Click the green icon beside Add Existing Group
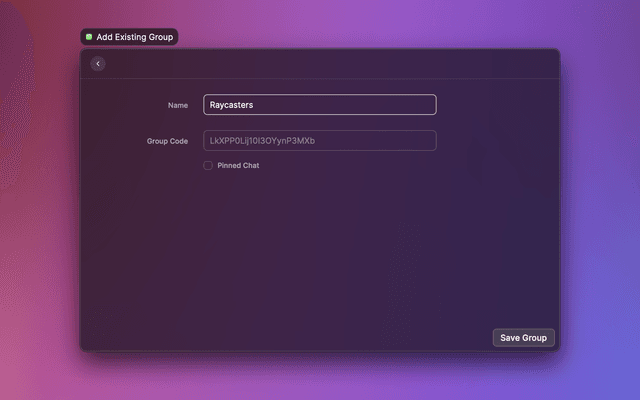The width and height of the screenshot is (640, 400). (89, 37)
